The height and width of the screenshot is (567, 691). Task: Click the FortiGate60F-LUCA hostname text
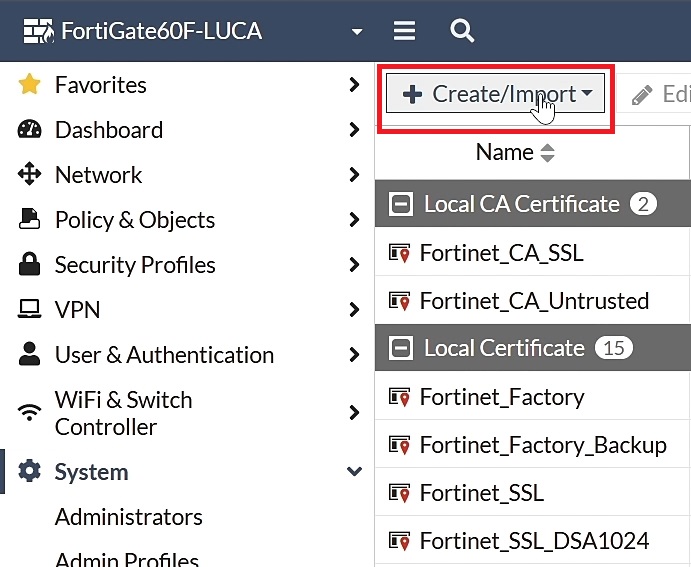coord(162,31)
